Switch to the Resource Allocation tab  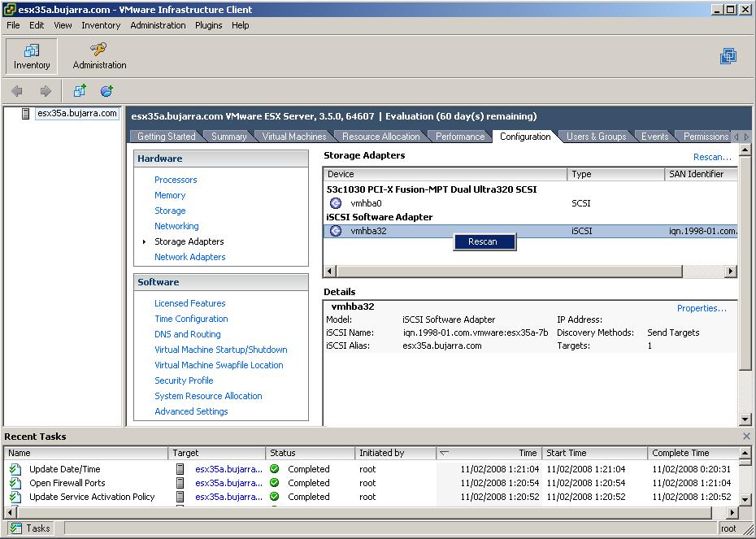(381, 137)
